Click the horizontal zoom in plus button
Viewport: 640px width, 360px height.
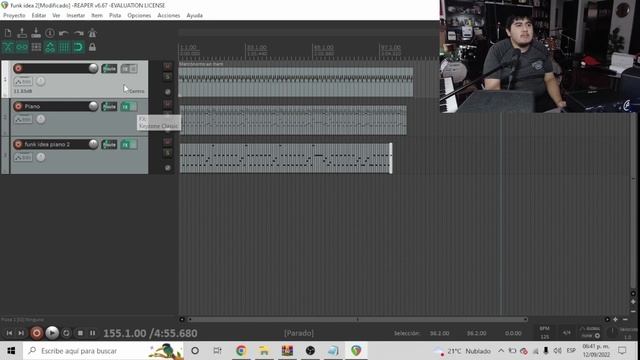[x=616, y=320]
